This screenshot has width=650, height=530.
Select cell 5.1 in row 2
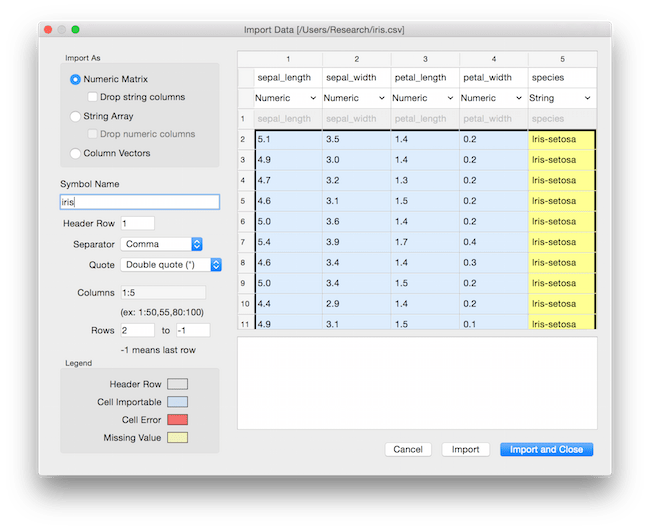289,140
